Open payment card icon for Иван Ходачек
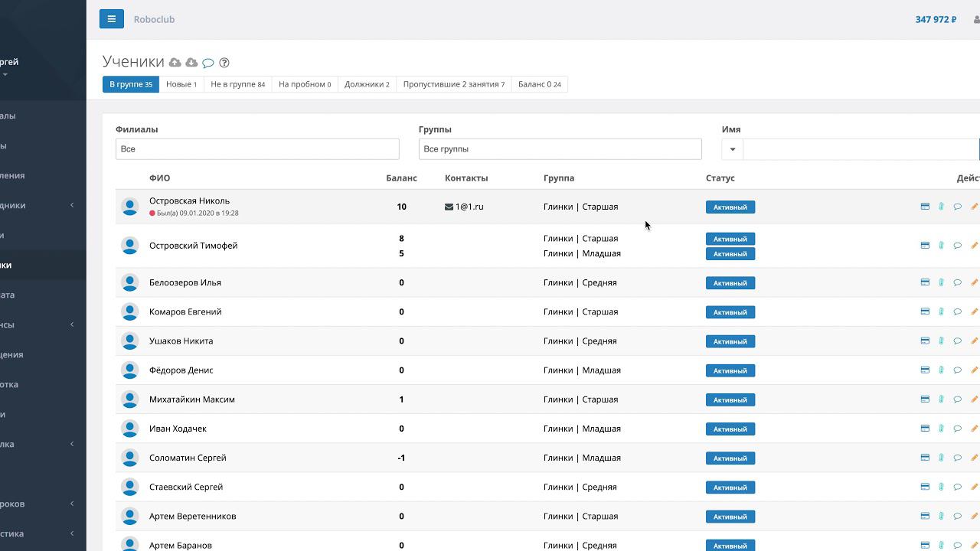980x551 pixels. 925,429
